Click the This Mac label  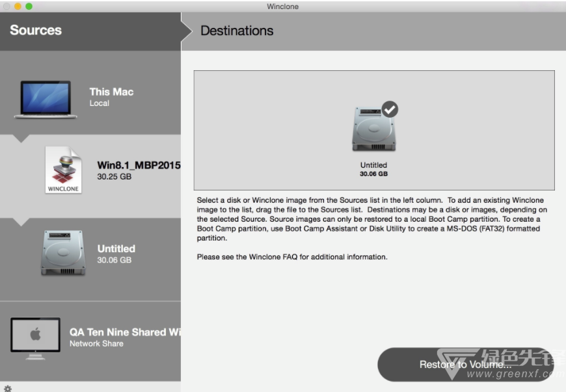pos(111,92)
